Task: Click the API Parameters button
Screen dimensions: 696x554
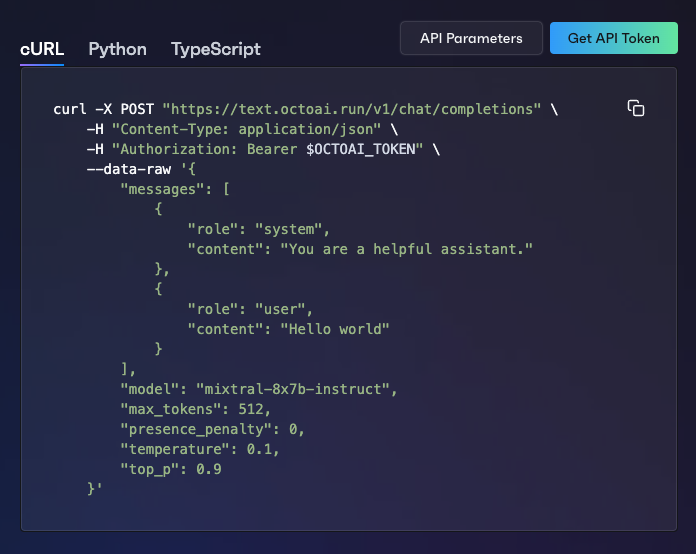Action: coord(471,38)
